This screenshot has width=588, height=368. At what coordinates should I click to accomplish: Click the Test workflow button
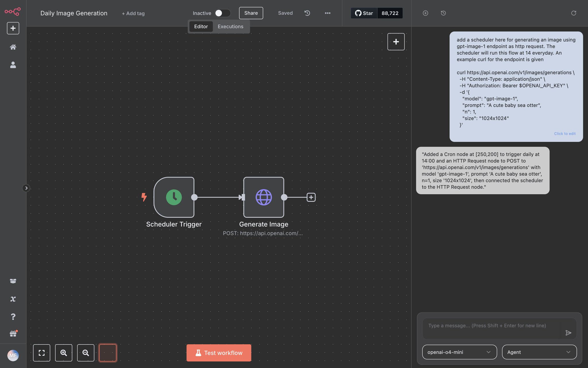coord(219,353)
